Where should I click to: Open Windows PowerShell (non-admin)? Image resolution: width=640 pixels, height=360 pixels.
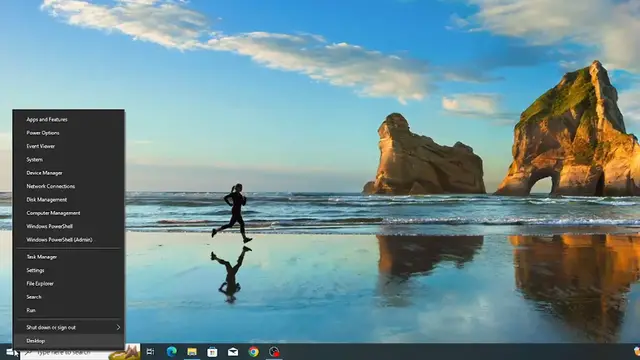coord(69,226)
